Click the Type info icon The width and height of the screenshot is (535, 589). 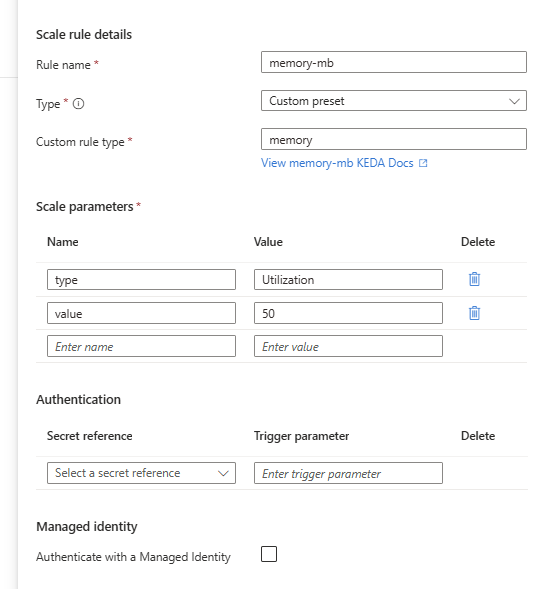79,103
